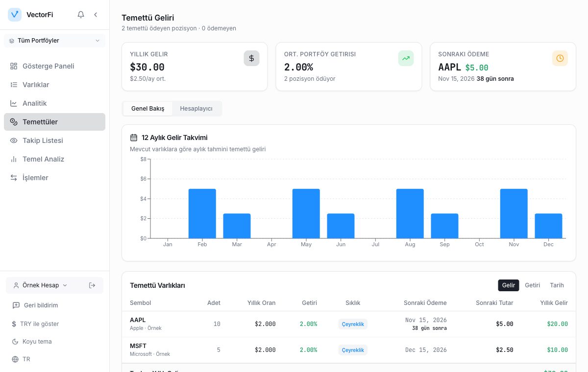Go to Gösterge Paneli
Screen dimensions: 588x372
click(54, 66)
